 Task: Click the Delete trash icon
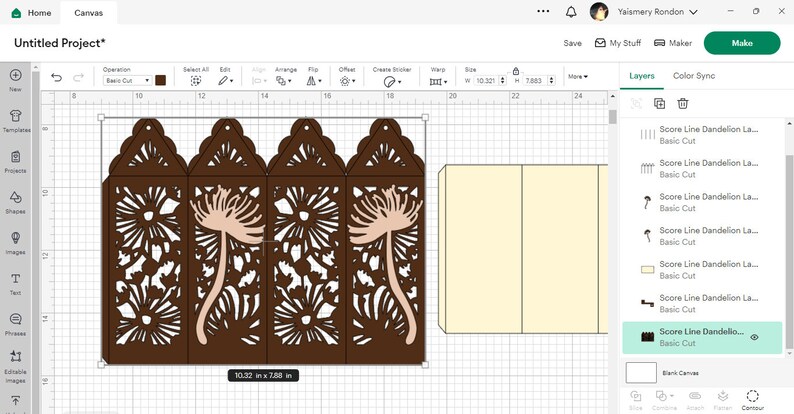[x=683, y=103]
